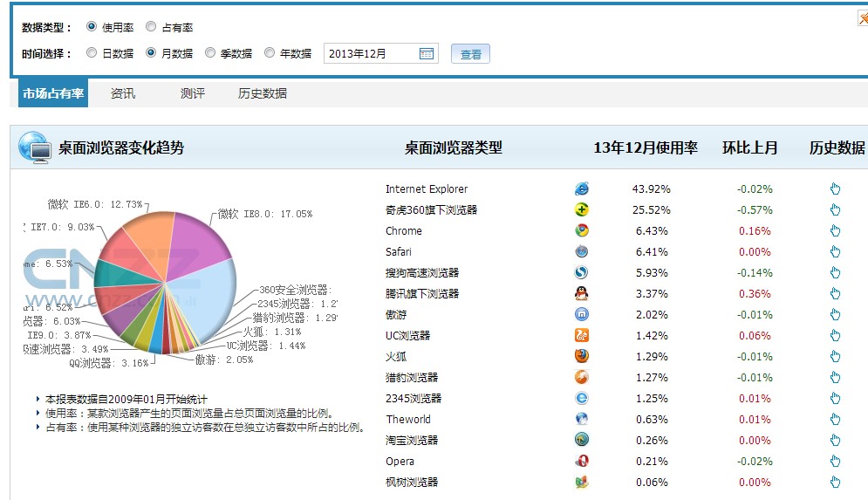The image size is (868, 500).
Task: Switch to the 市场占有率 tab
Action: [53, 93]
